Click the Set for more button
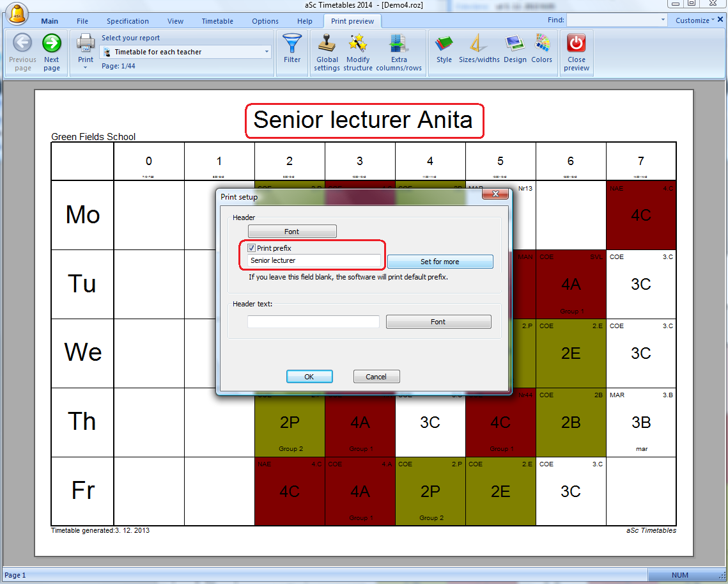Viewport: 728px width, 584px height. point(440,262)
